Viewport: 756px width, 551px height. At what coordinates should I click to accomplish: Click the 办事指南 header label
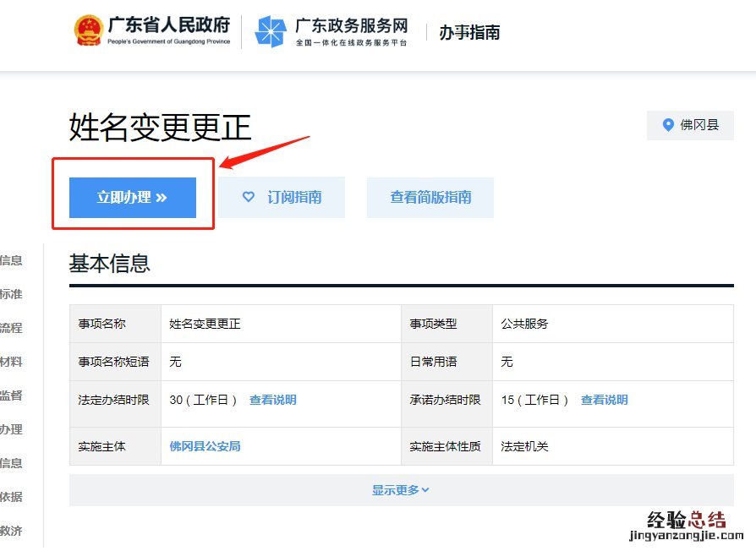point(469,32)
